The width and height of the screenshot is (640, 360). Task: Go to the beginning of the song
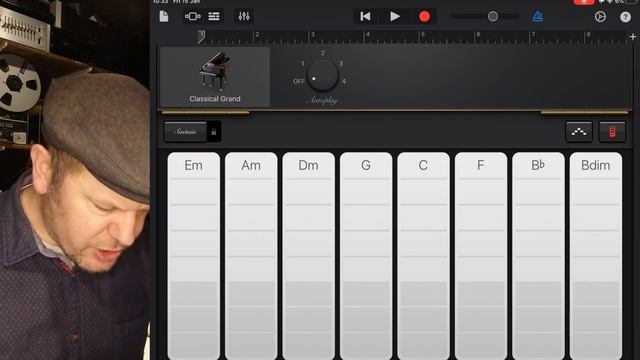365,17
